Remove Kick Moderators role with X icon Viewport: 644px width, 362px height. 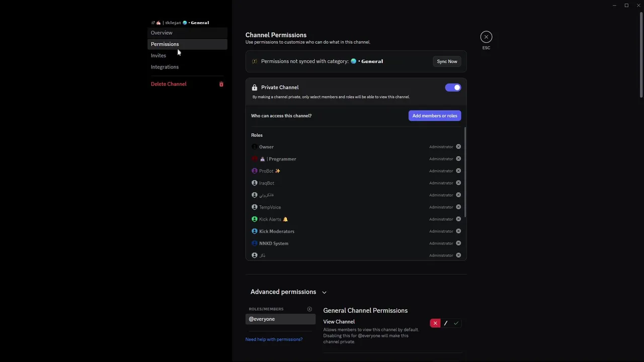click(x=458, y=231)
